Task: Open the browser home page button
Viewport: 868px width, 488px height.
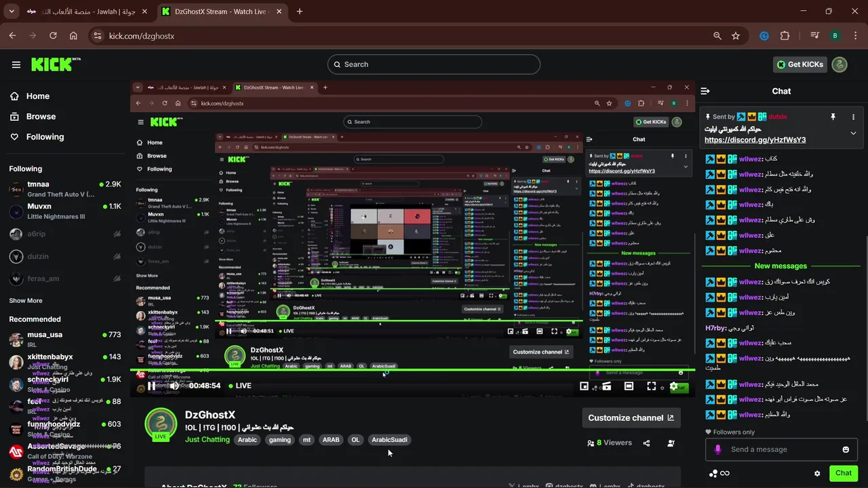Action: click(73, 36)
